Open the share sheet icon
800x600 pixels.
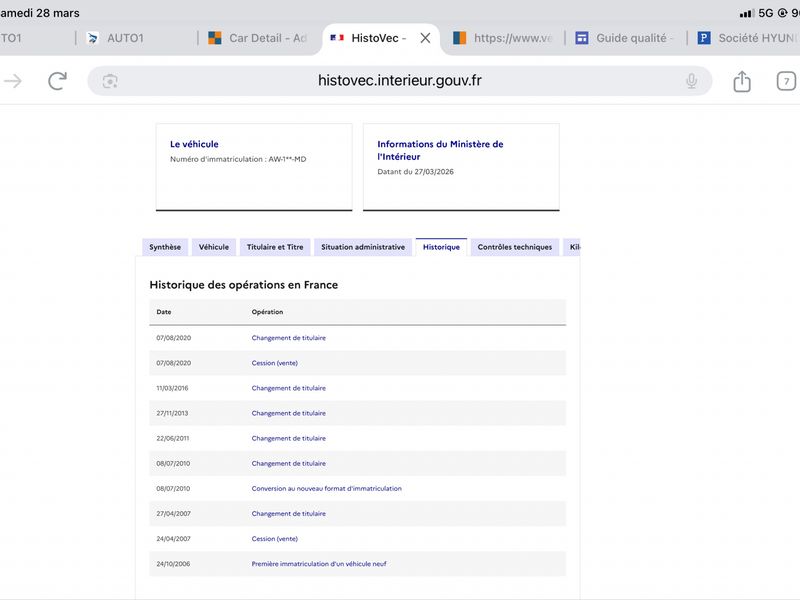741,82
